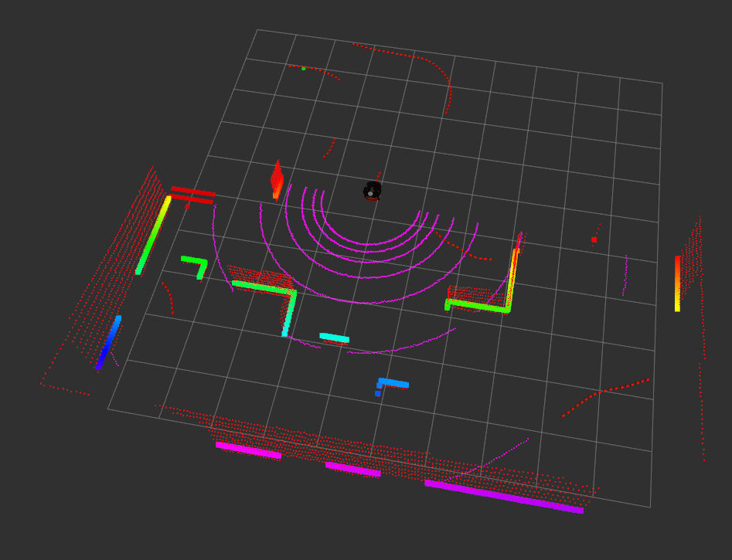This screenshot has height=560, width=732.
Task: Select the black robot model
Action: pos(371,191)
